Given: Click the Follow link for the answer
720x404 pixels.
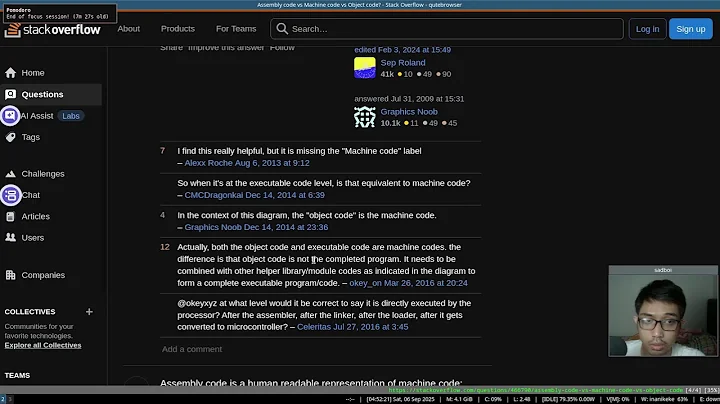Looking at the screenshot, I should click(x=282, y=48).
